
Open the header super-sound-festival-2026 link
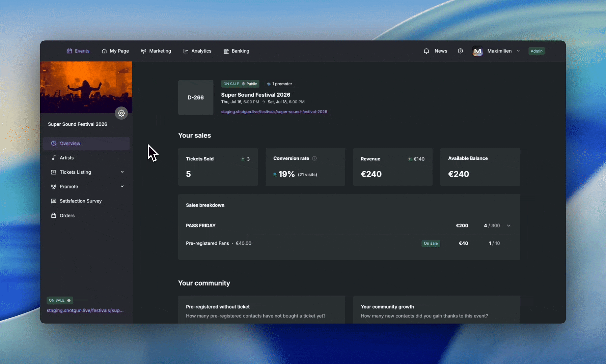[x=274, y=112]
